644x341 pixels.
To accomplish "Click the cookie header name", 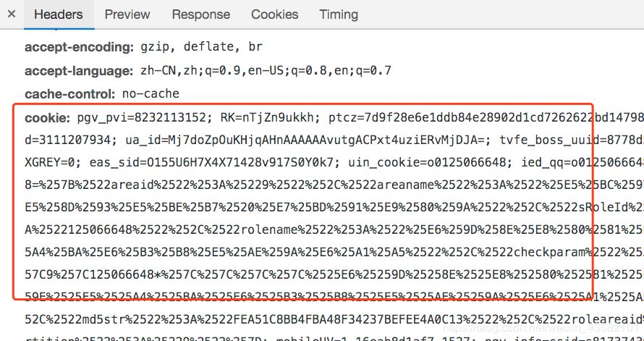I will point(47,118).
